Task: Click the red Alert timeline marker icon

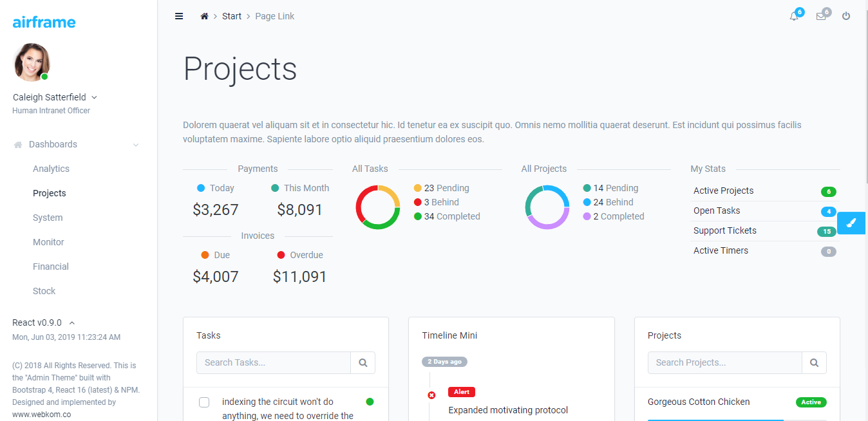Action: tap(431, 395)
